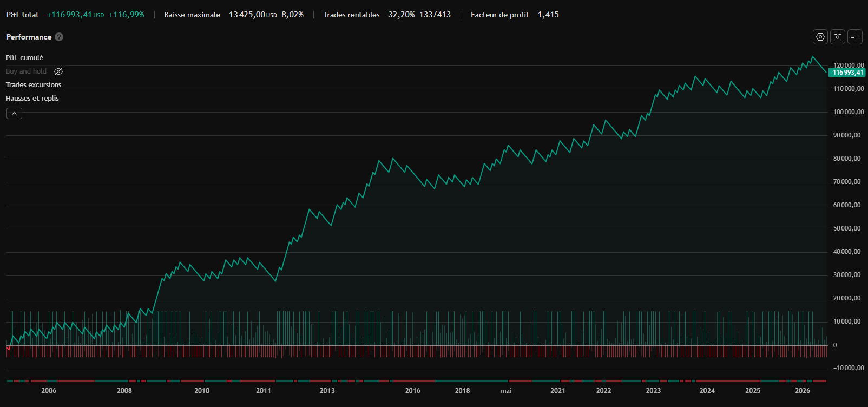The image size is (868, 407).
Task: Click the 0 level price axis label
Action: pyautogui.click(x=835, y=345)
